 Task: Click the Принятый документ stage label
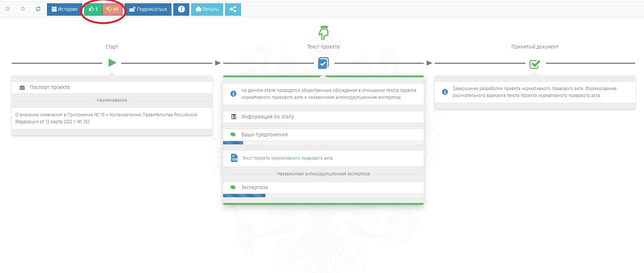(535, 47)
